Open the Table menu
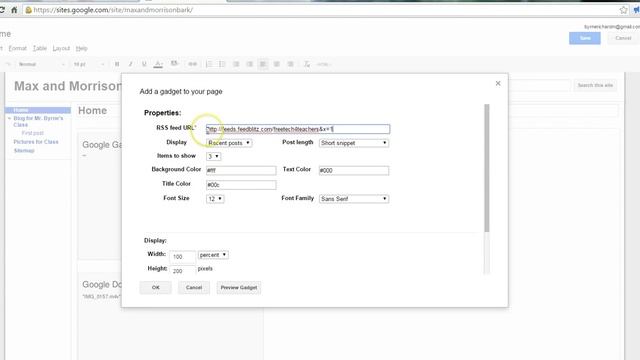This screenshot has width=640, height=360. (x=40, y=48)
